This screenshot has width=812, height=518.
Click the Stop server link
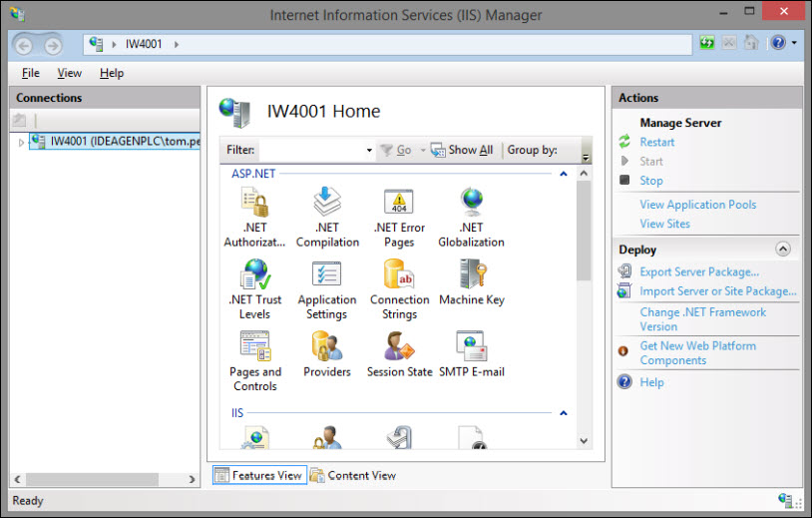click(651, 181)
